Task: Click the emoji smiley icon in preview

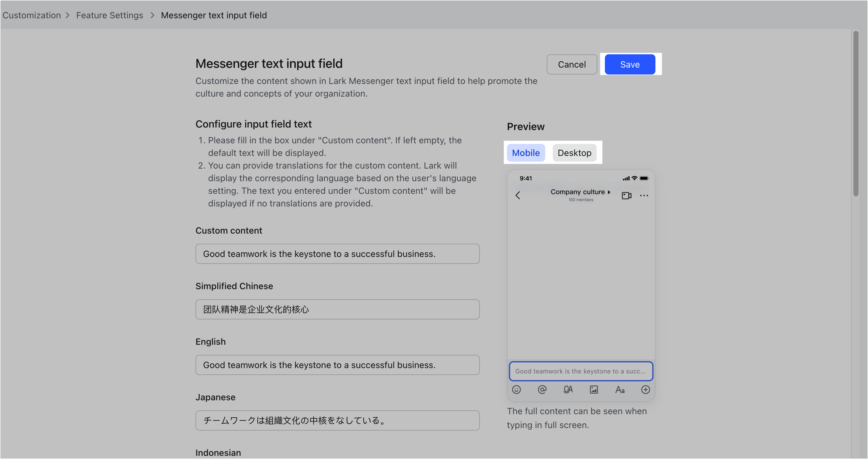Action: (x=516, y=390)
